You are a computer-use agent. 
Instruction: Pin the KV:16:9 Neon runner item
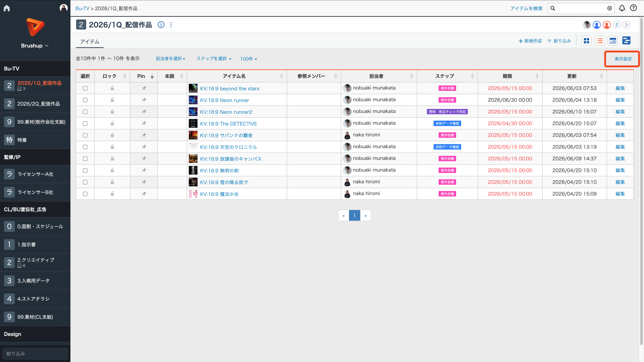144,100
